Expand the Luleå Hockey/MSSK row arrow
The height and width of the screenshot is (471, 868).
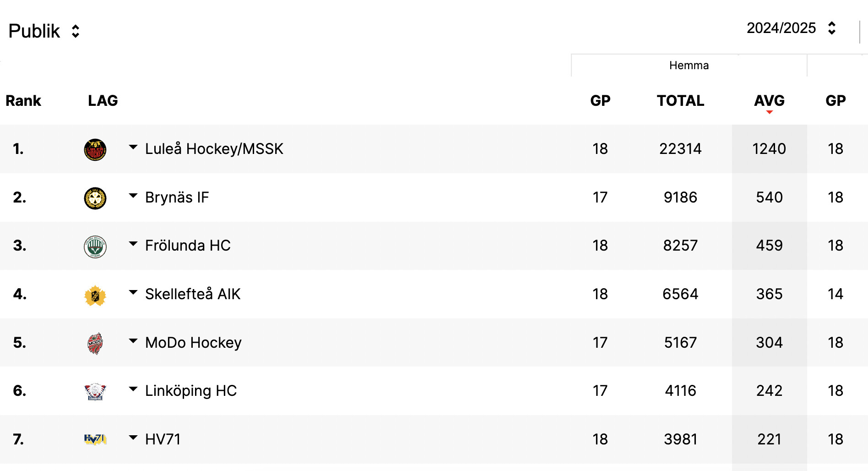pyautogui.click(x=133, y=148)
